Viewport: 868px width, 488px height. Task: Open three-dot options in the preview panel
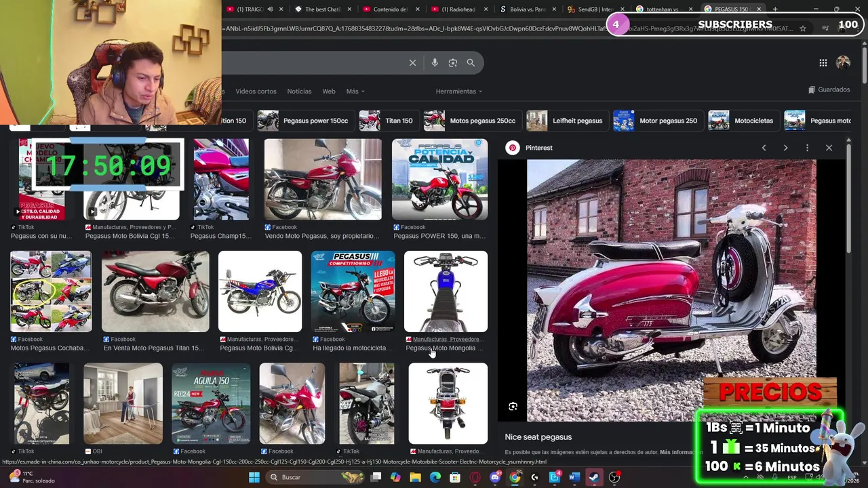(x=807, y=148)
